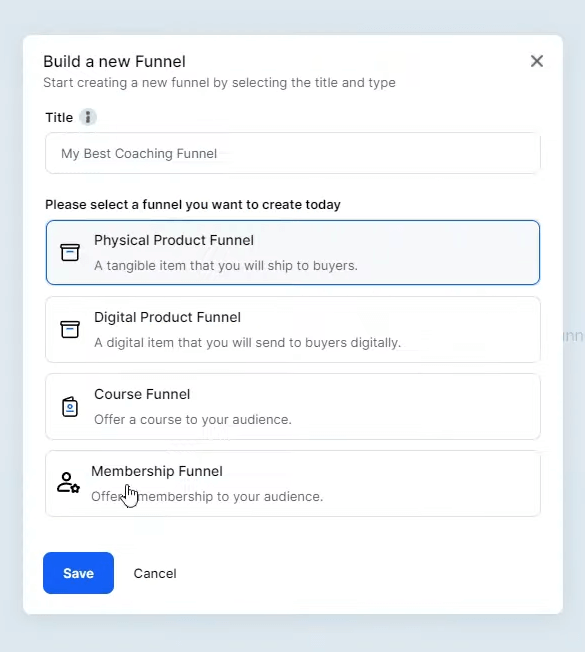This screenshot has width=585, height=652.
Task: Select the Membership Funnel card
Action: 293,483
